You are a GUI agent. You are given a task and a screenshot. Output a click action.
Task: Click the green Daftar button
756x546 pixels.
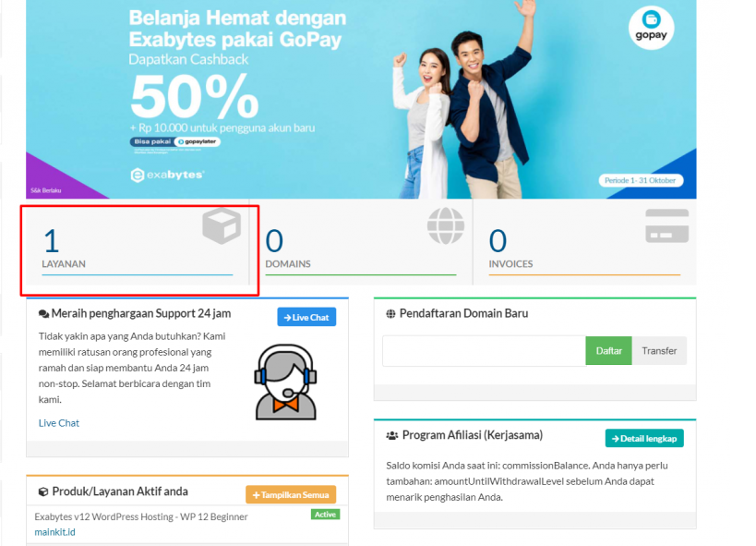pyautogui.click(x=608, y=351)
